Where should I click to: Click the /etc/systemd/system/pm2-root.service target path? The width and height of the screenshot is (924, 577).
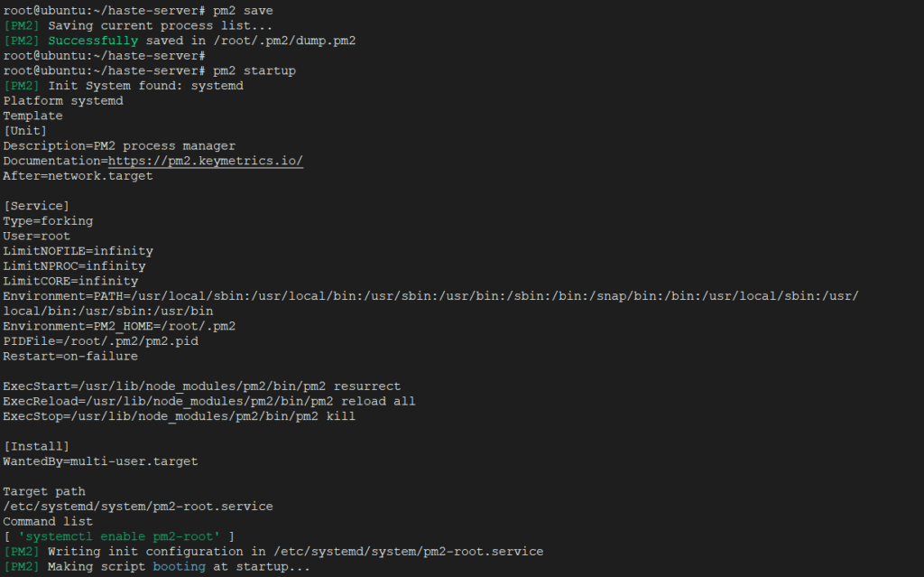(x=138, y=507)
